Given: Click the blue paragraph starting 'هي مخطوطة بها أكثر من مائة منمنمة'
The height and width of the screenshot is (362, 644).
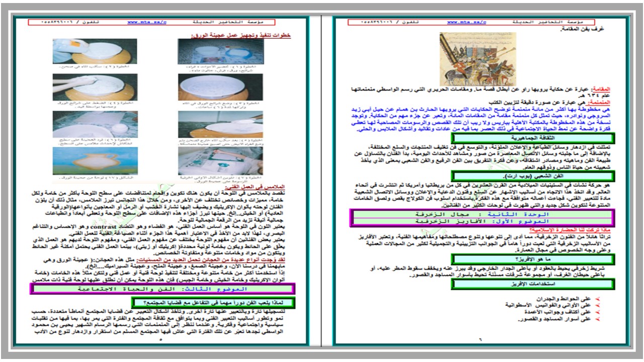Looking at the screenshot, I should (483, 120).
